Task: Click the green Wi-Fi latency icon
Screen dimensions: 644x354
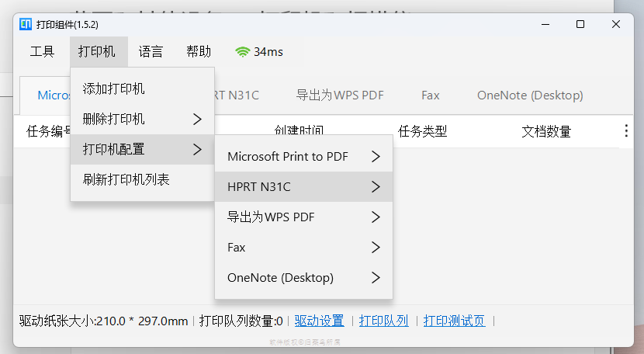Action: 243,52
